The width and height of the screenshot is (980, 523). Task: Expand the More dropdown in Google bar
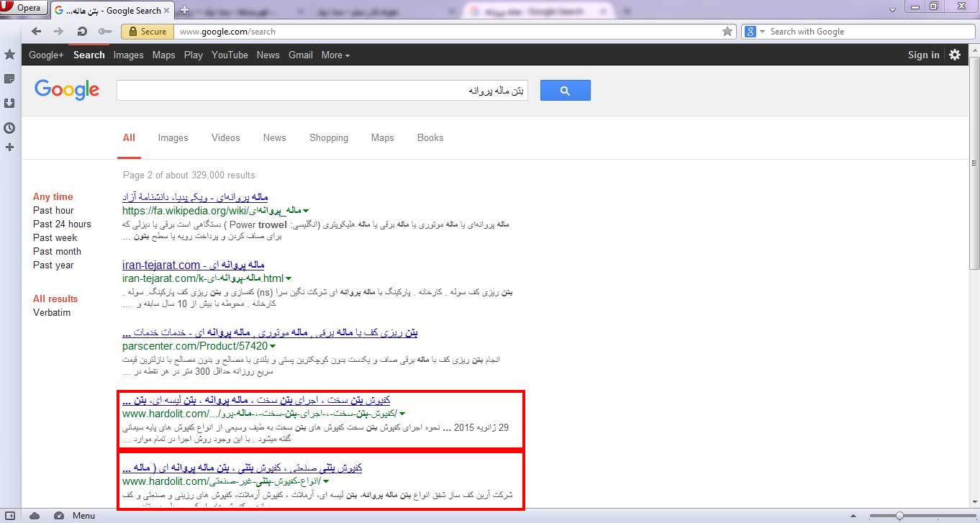click(335, 55)
